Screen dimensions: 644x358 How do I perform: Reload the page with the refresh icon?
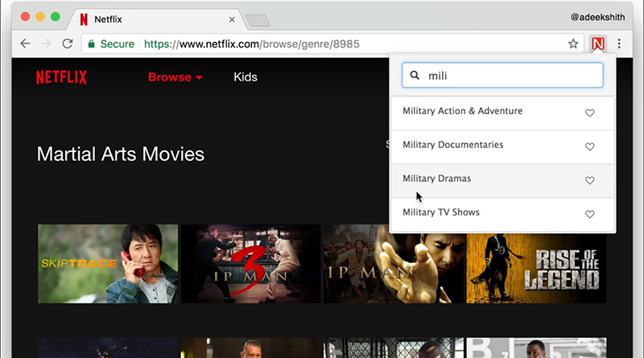(x=67, y=43)
